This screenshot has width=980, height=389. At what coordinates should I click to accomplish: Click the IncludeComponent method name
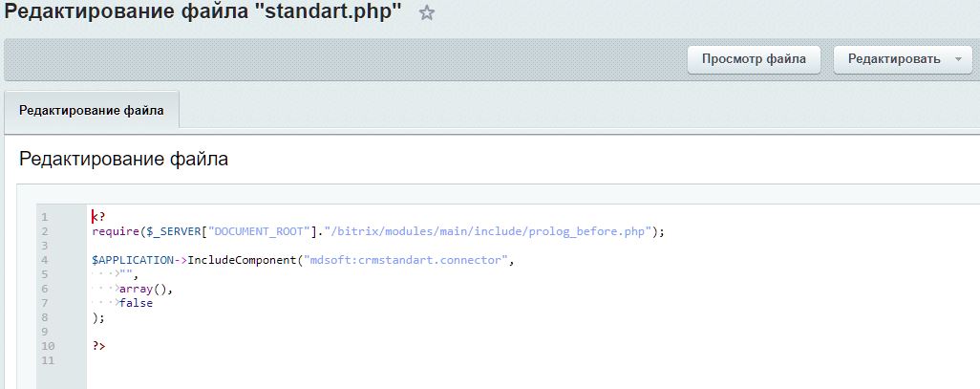pyautogui.click(x=242, y=260)
